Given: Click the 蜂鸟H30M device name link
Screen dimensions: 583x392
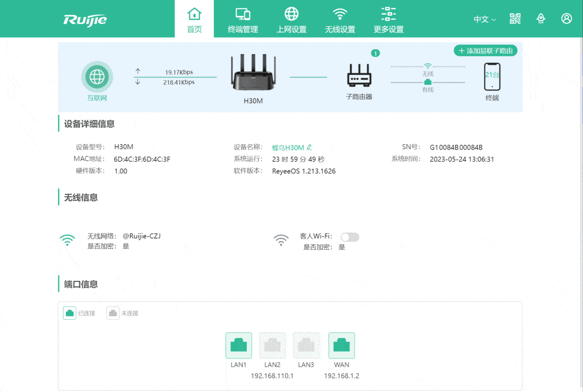Looking at the screenshot, I should click(288, 147).
